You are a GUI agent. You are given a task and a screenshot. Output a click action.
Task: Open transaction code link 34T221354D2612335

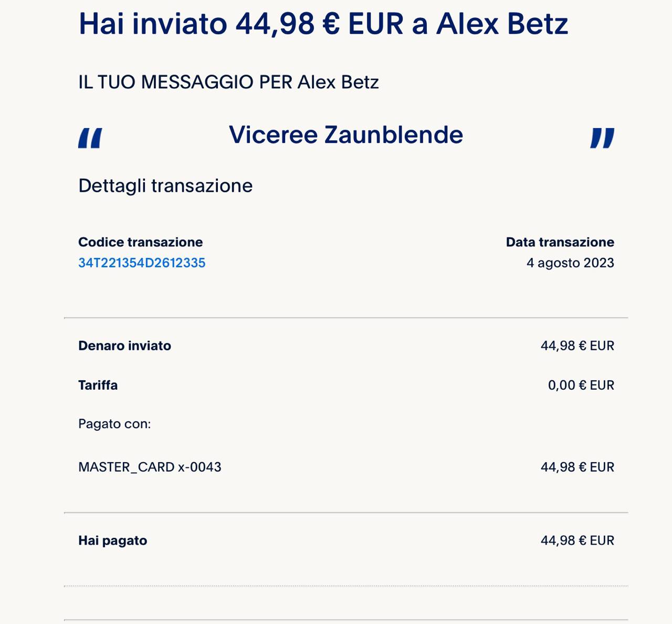142,263
